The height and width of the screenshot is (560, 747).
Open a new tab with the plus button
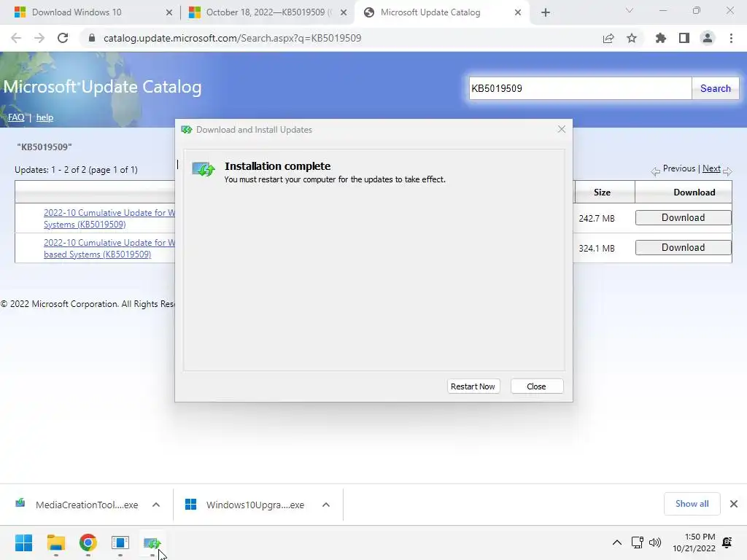pyautogui.click(x=546, y=12)
